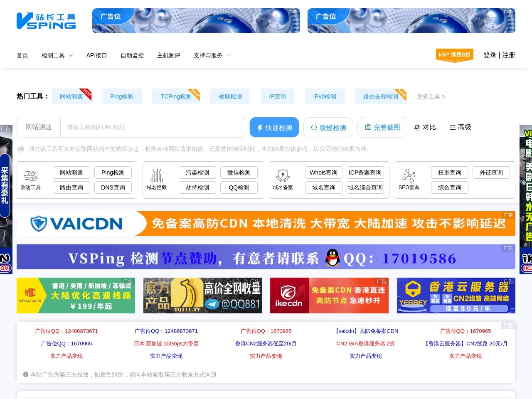
Task: Toggle the 对比 compare option
Action: click(x=425, y=127)
